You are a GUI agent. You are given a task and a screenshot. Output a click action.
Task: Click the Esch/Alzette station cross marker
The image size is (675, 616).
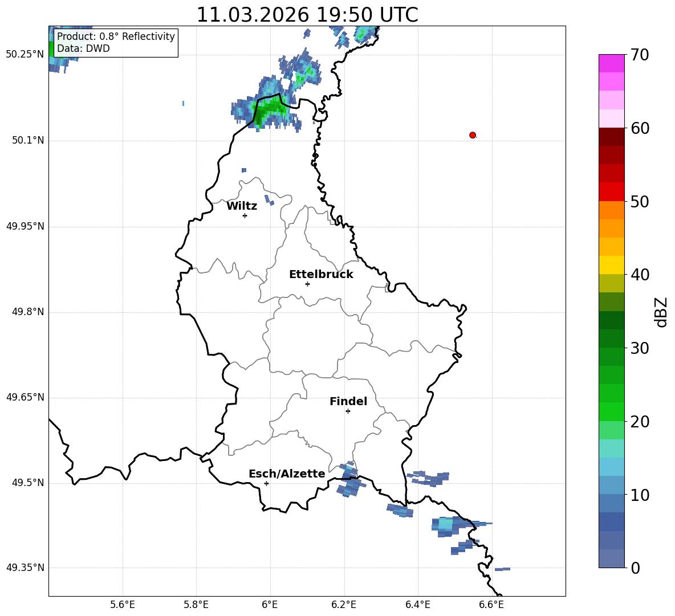pos(266,483)
